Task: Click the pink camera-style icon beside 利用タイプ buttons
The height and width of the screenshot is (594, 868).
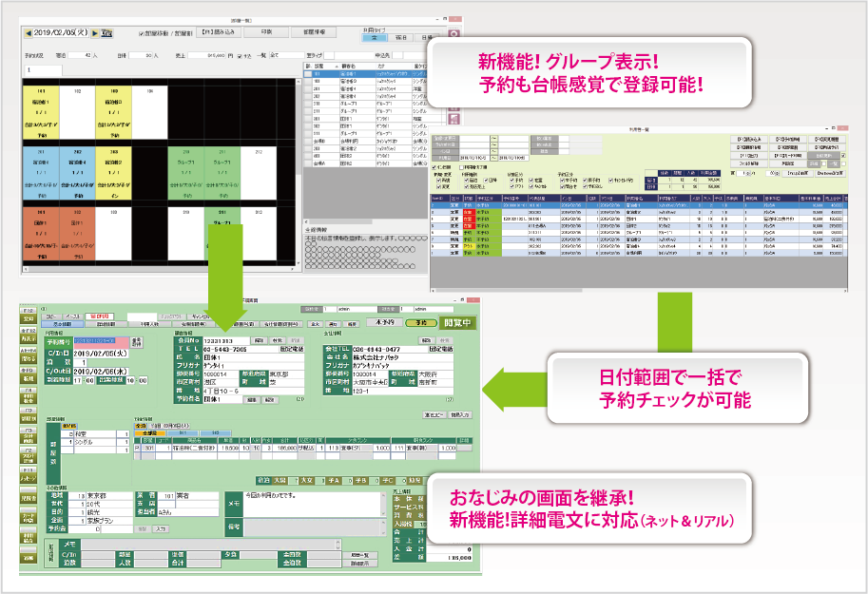Action: (x=453, y=34)
